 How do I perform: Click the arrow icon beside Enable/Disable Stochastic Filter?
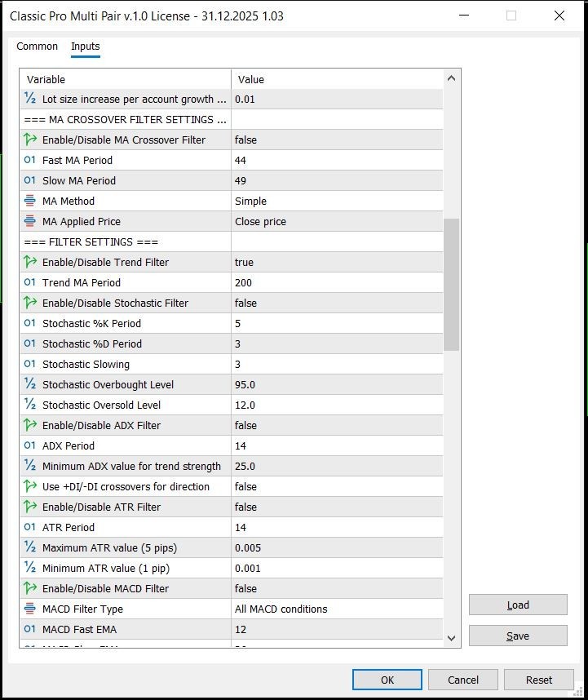[x=30, y=303]
